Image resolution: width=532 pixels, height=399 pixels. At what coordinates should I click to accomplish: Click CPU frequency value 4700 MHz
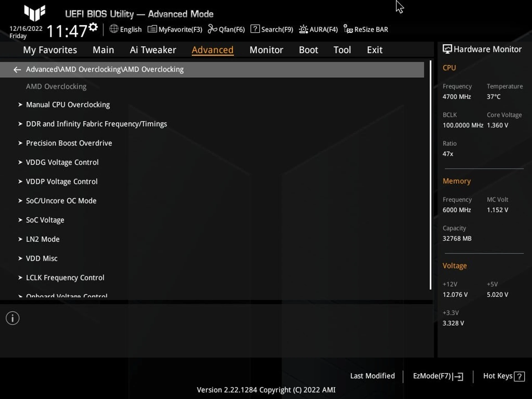pos(457,97)
